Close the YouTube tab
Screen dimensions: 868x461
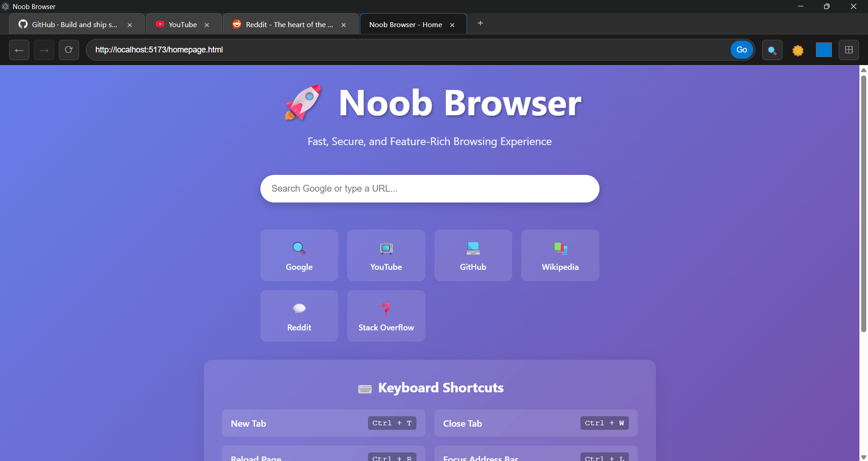pyautogui.click(x=207, y=25)
